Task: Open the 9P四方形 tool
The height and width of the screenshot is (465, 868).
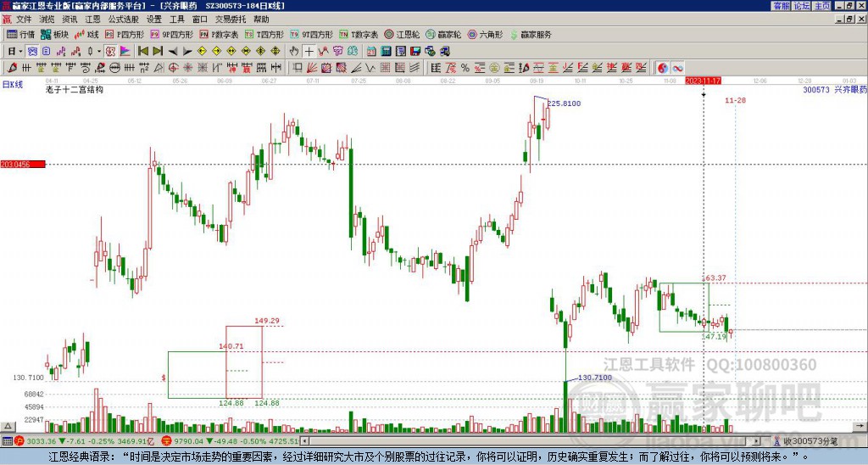Action: pyautogui.click(x=172, y=34)
